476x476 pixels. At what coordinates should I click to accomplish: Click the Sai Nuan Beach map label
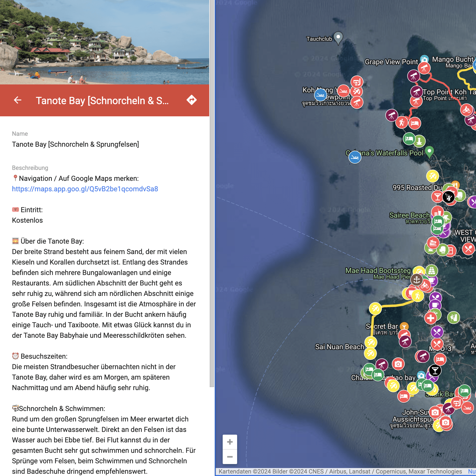(x=339, y=347)
